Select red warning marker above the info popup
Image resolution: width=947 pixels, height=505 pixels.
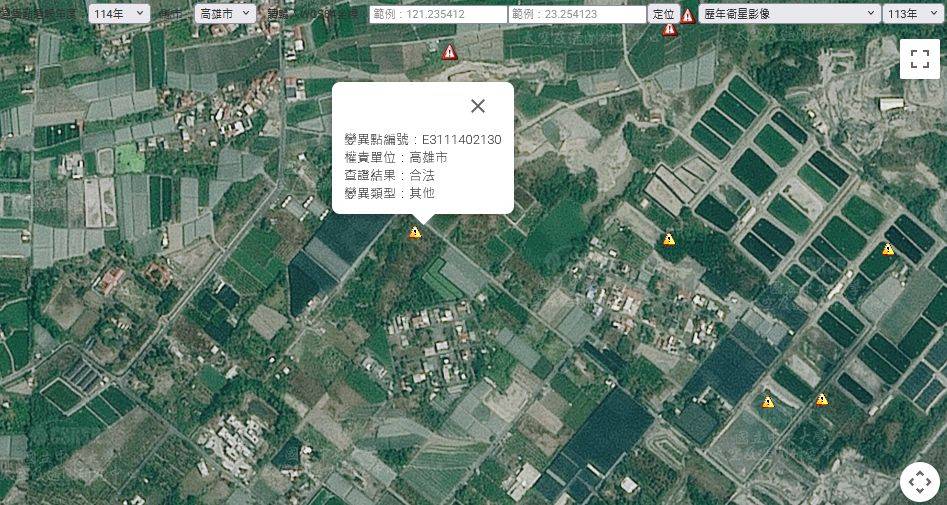[x=450, y=52]
